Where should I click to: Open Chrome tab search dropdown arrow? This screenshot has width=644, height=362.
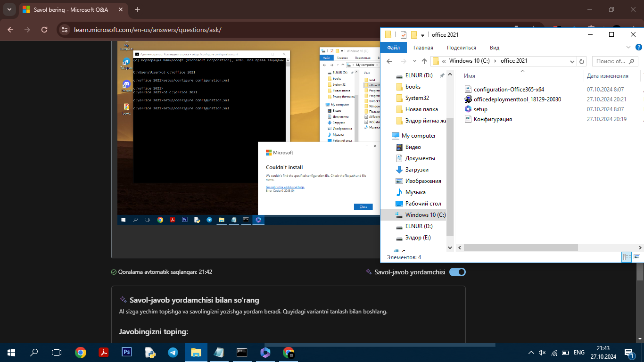[9, 9]
